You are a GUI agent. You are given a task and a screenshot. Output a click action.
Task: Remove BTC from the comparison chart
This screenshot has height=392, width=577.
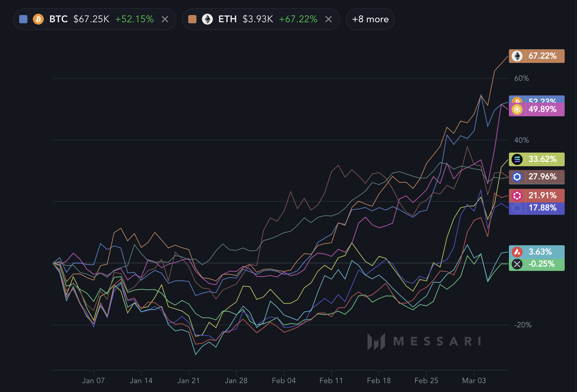(x=165, y=19)
